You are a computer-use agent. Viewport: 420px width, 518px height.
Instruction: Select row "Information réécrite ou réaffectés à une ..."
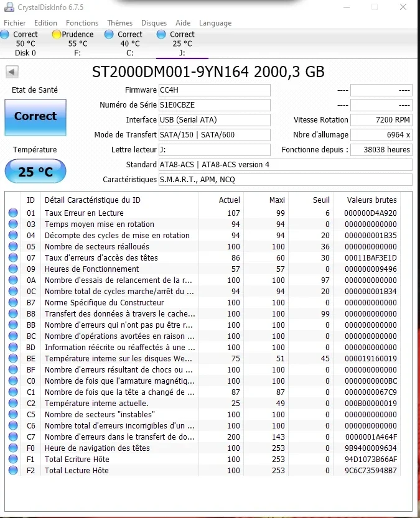(x=203, y=347)
